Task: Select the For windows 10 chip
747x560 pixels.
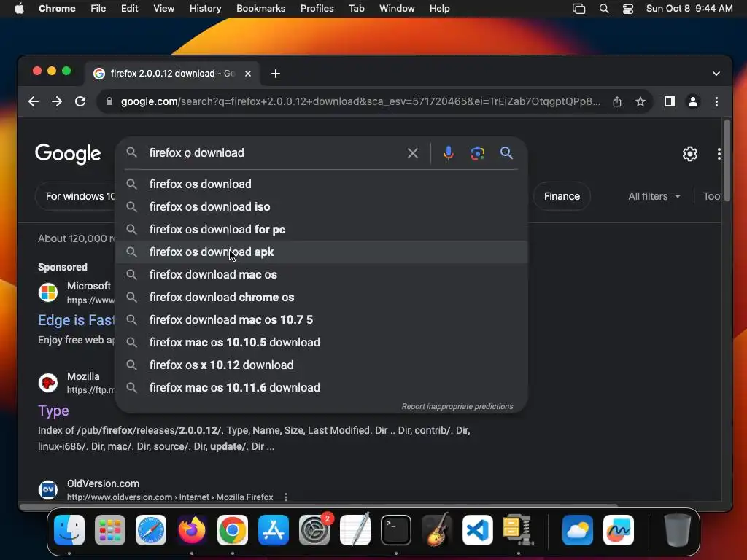Action: tap(75, 196)
